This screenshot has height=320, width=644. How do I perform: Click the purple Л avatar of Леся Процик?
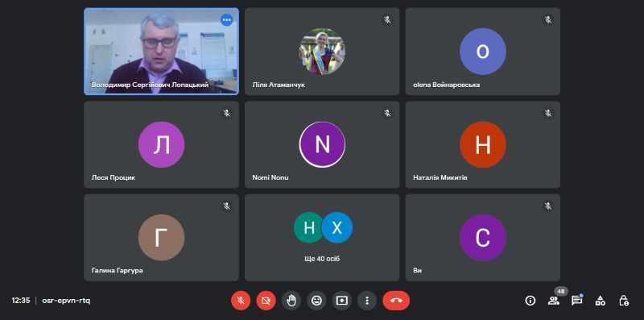point(162,144)
